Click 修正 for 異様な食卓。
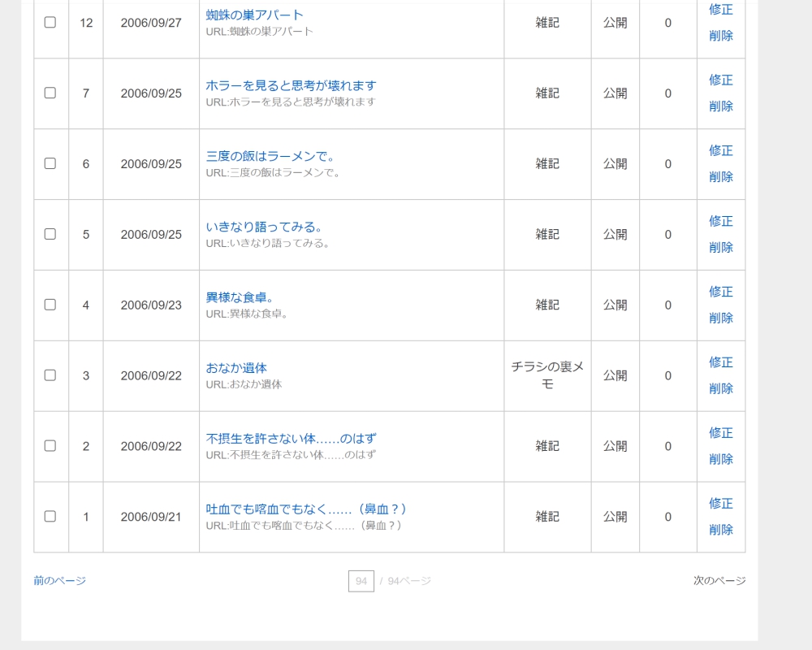This screenshot has height=650, width=812. pos(721,292)
